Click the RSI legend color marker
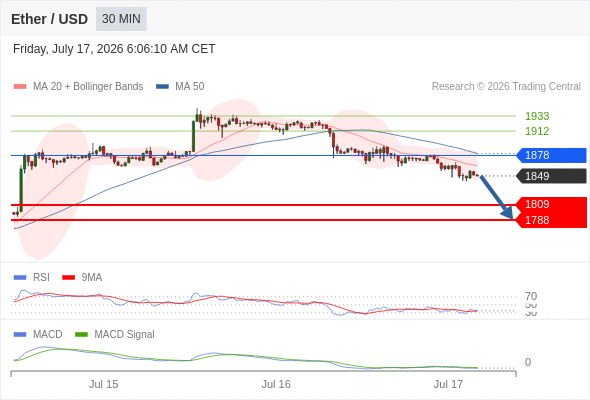The image size is (590, 400). [x=20, y=278]
